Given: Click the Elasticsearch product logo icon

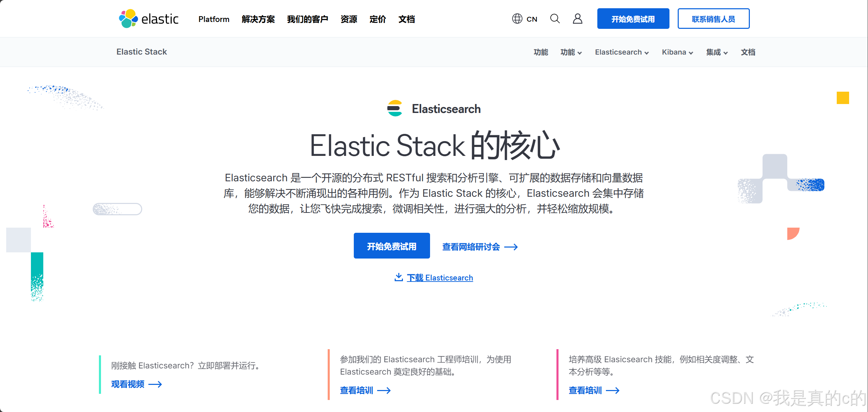Looking at the screenshot, I should click(x=395, y=108).
